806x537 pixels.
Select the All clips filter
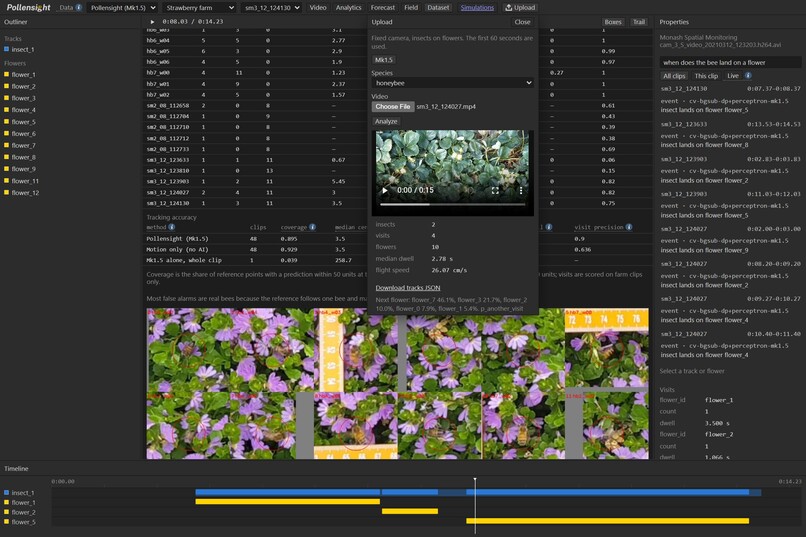click(674, 76)
